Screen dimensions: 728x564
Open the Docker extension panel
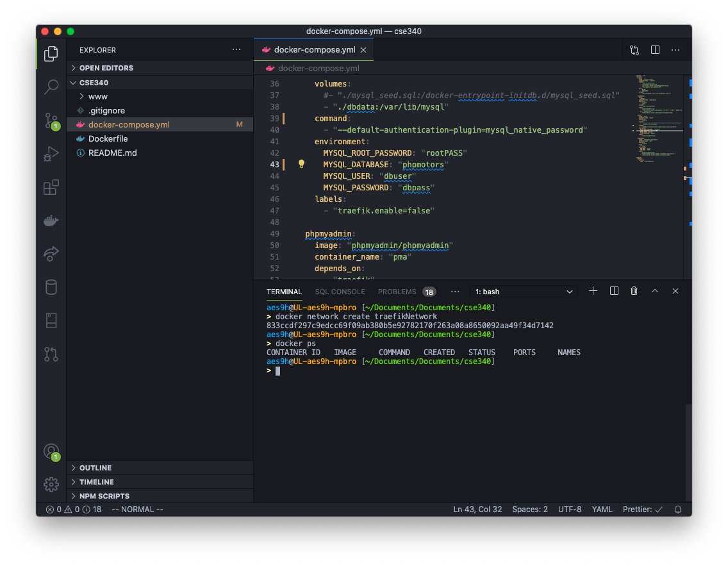(x=51, y=220)
